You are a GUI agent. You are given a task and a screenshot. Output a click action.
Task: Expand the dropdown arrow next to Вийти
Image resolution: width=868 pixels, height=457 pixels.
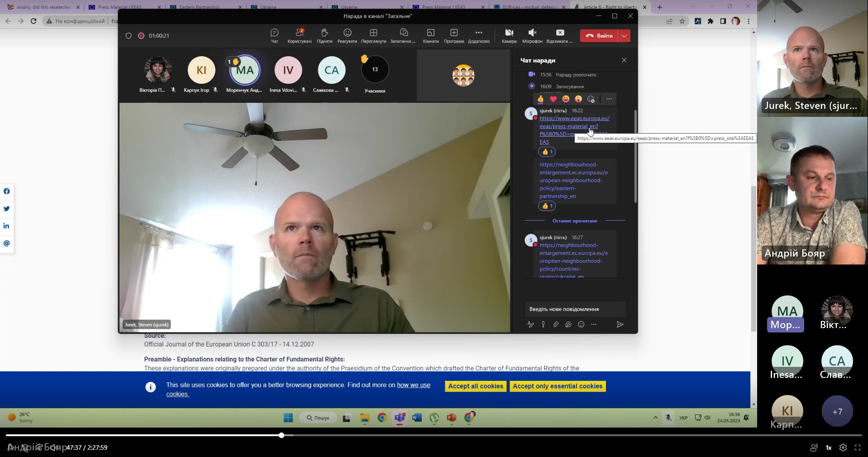[x=624, y=36]
